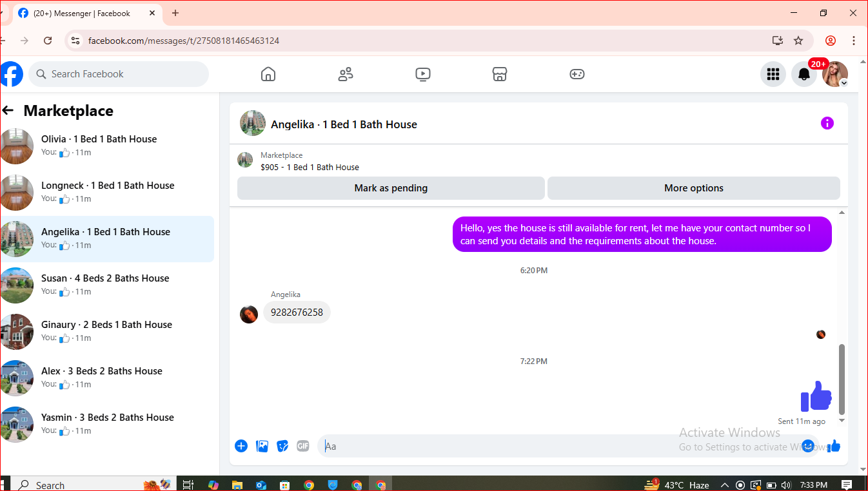
Task: Open Chrome profile icon
Action: [x=831, y=41]
